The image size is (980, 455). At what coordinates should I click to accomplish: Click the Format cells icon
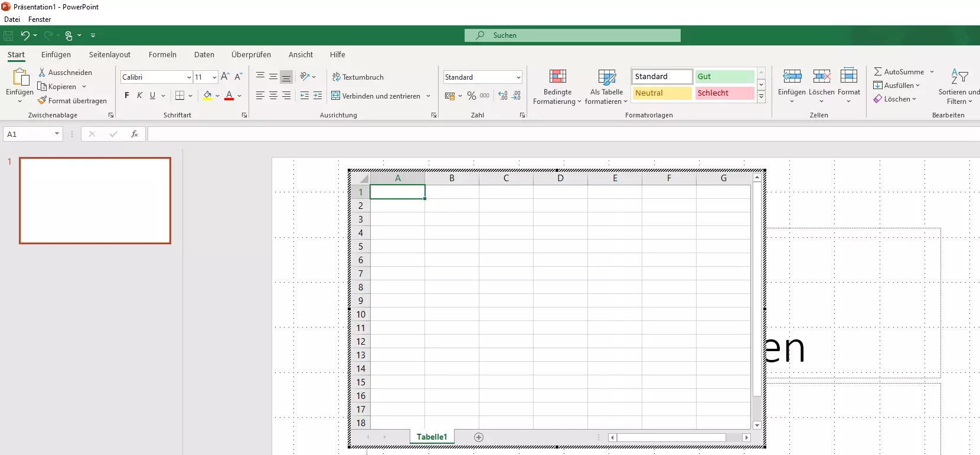point(849,76)
